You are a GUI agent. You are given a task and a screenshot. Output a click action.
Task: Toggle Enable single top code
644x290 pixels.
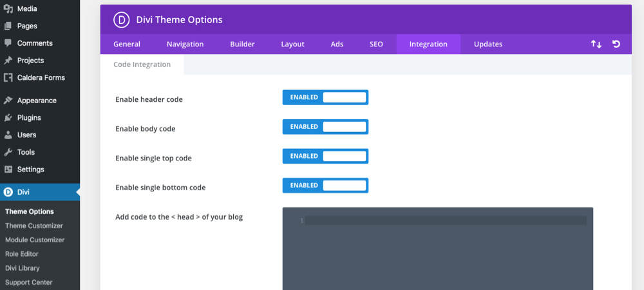click(325, 156)
